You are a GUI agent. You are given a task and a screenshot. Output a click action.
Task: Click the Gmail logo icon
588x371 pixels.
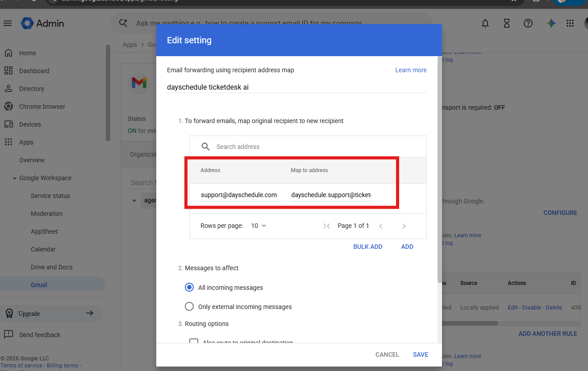(x=139, y=83)
